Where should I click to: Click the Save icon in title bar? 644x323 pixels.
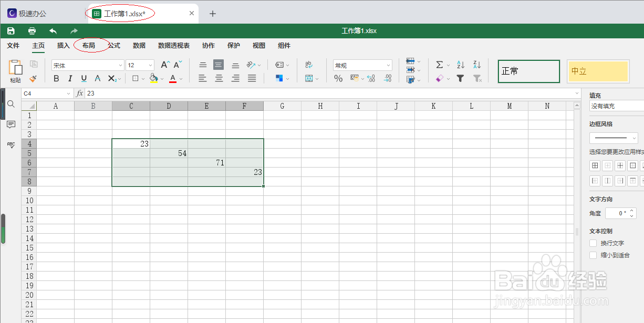[x=11, y=31]
